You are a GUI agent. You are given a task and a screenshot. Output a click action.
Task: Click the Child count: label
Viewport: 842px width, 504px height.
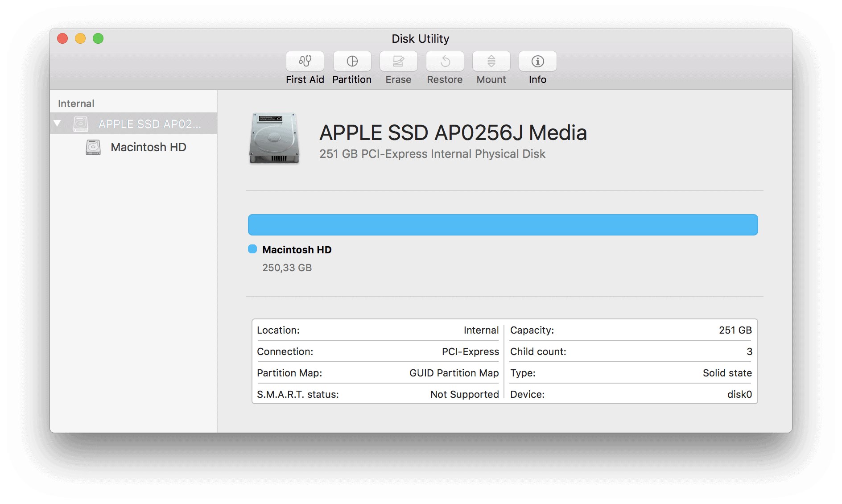[538, 351]
